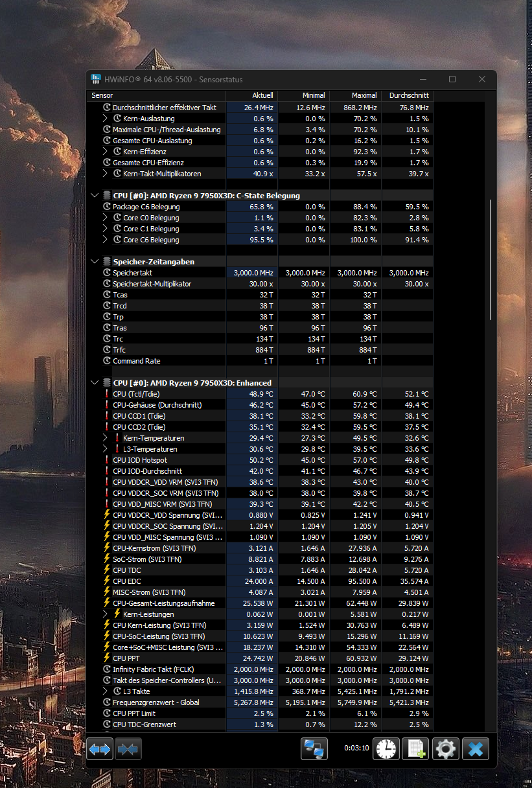Expand the Kern-Auslastung row
The height and width of the screenshot is (788, 532).
106,119
